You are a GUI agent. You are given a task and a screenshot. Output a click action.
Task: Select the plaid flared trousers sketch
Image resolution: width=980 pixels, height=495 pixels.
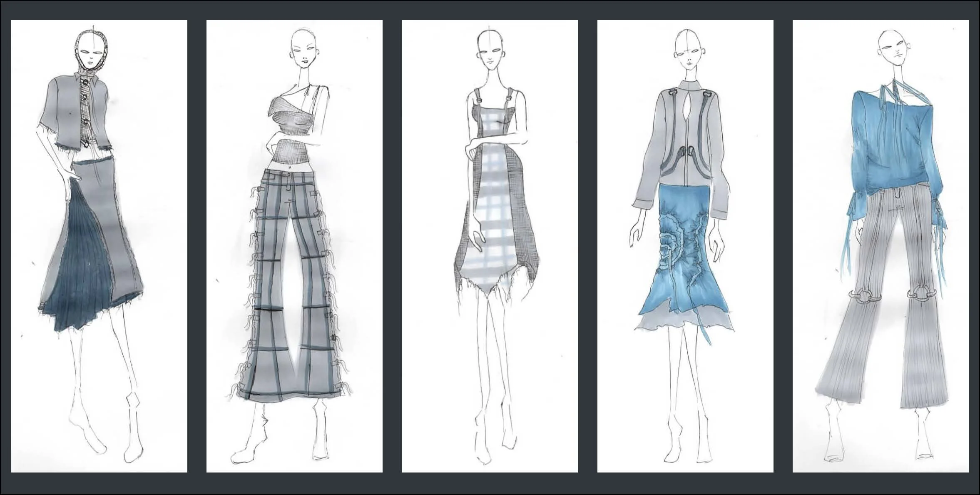[294, 246]
